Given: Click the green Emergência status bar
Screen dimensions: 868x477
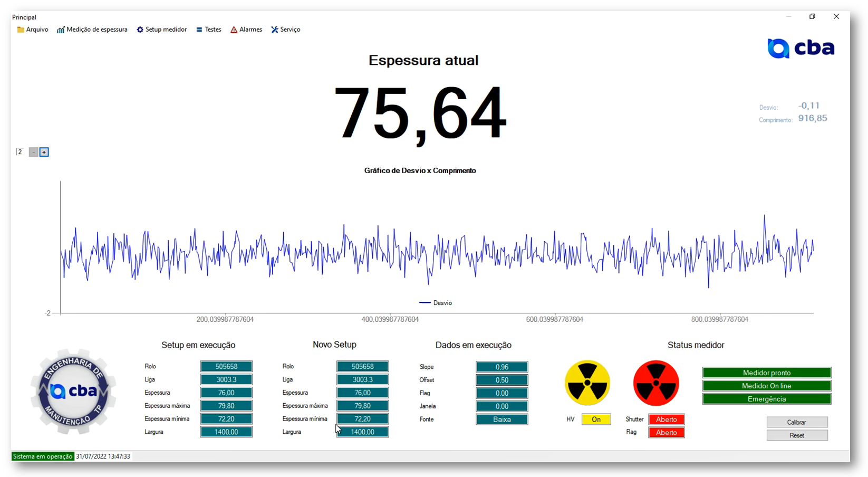Looking at the screenshot, I should pos(767,399).
